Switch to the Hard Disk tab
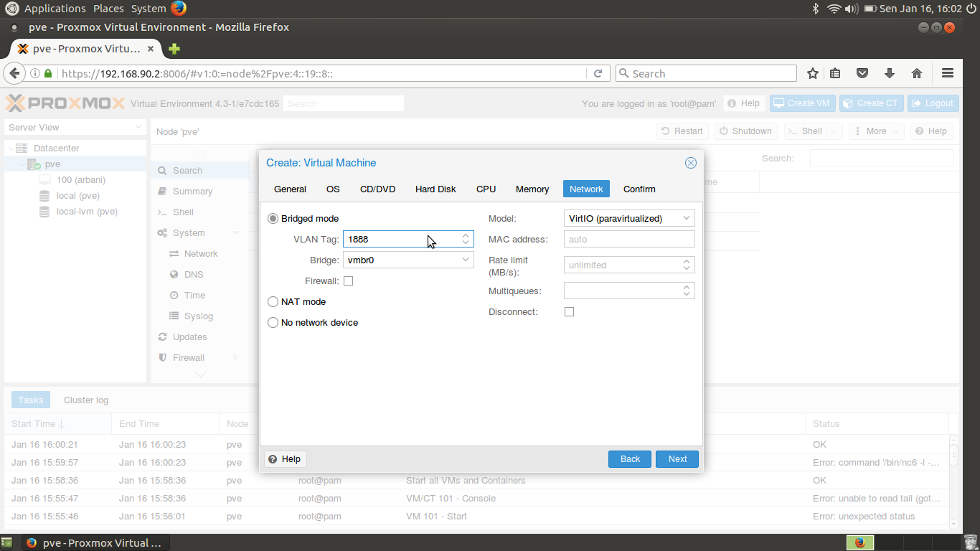 click(x=435, y=189)
